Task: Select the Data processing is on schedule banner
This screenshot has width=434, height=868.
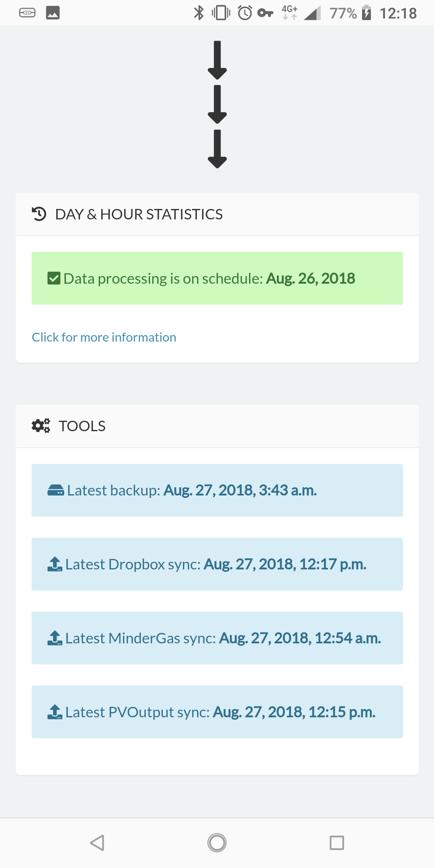Action: [x=217, y=278]
